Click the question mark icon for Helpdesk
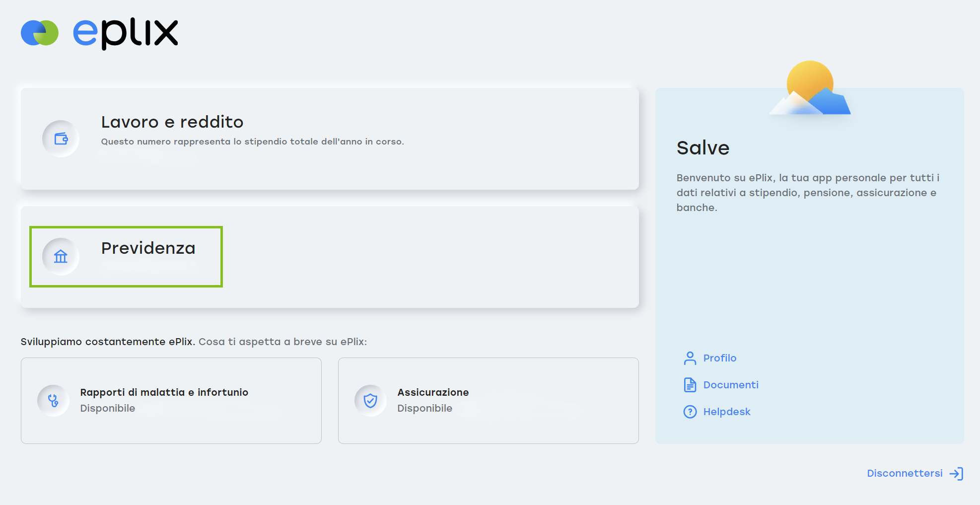Image resolution: width=980 pixels, height=505 pixels. 690,412
